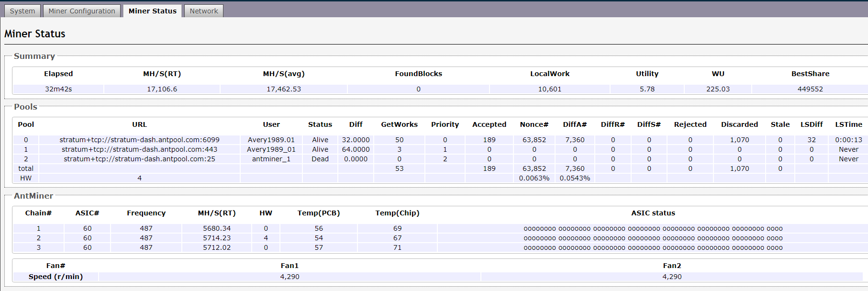Click the pool 1 URL with port 443

click(x=139, y=149)
